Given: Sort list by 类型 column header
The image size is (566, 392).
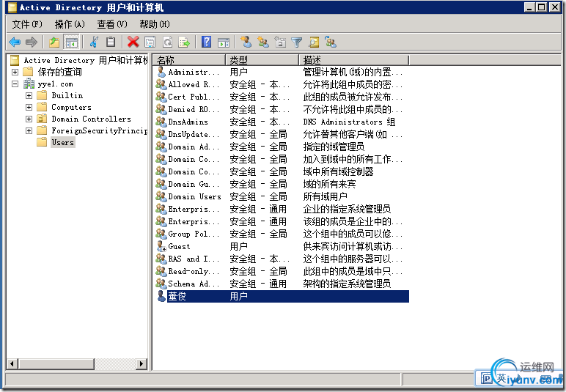Looking at the screenshot, I should tap(262, 60).
